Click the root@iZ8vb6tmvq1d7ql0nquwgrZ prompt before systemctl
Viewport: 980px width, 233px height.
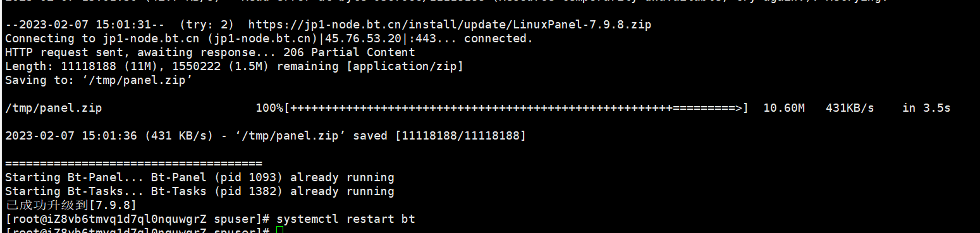[137, 219]
